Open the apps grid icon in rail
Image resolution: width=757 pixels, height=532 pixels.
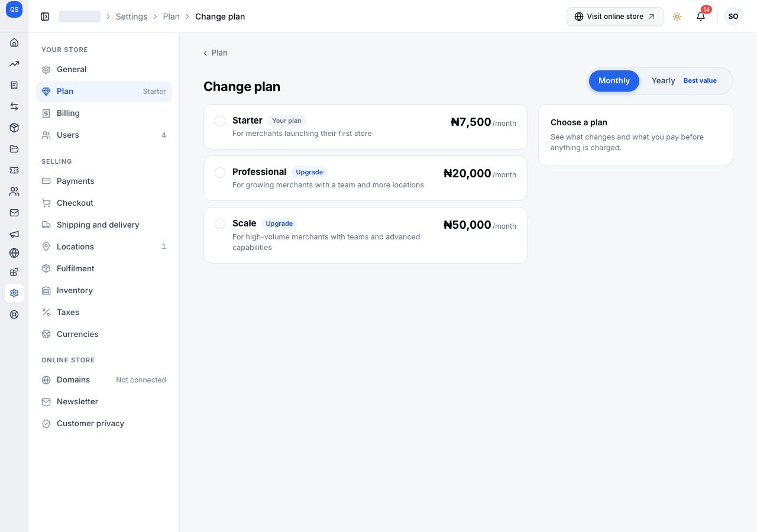click(x=14, y=272)
